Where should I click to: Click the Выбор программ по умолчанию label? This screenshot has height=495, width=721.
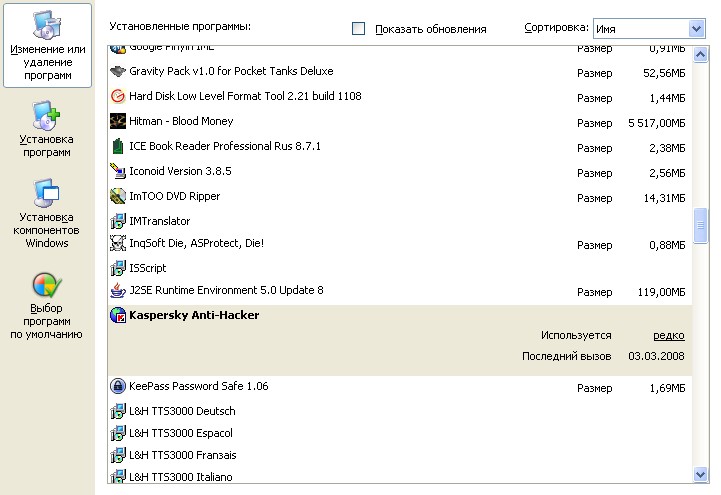[46, 321]
